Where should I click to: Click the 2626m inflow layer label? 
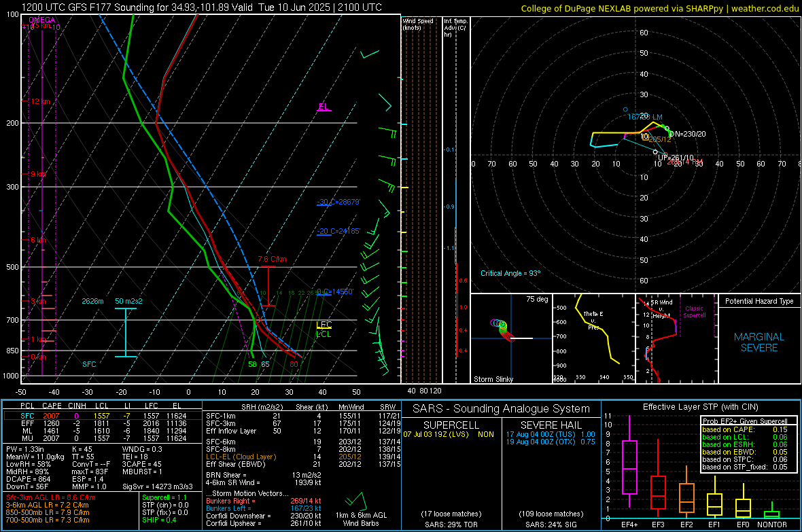[x=92, y=301]
